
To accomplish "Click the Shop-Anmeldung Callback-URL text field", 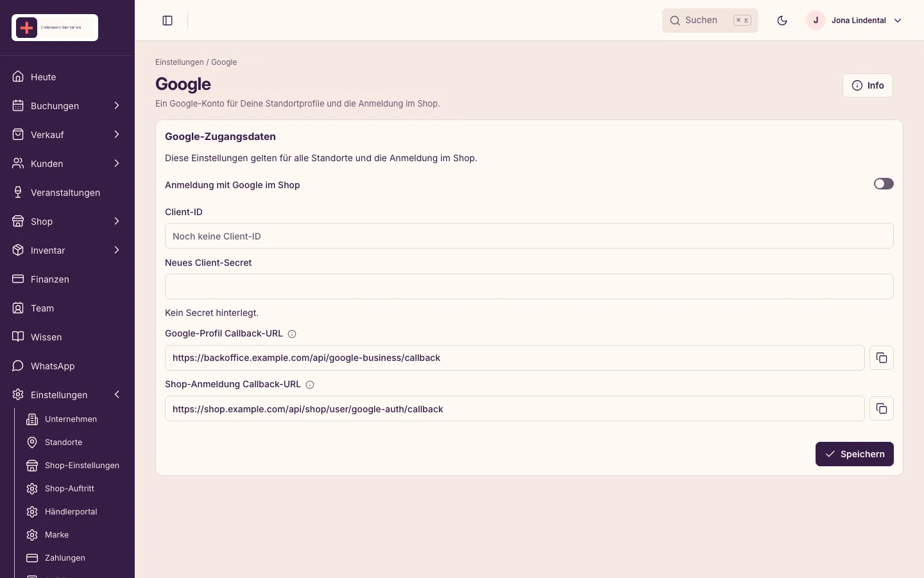I will [x=515, y=408].
